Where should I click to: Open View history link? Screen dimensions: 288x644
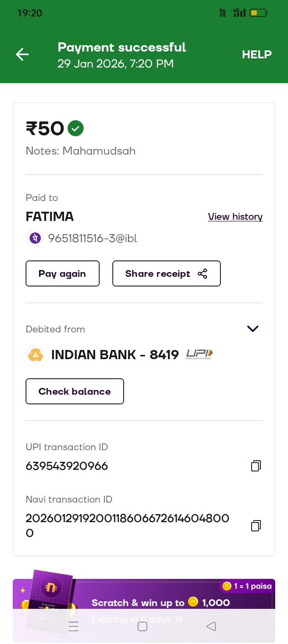coord(235,217)
